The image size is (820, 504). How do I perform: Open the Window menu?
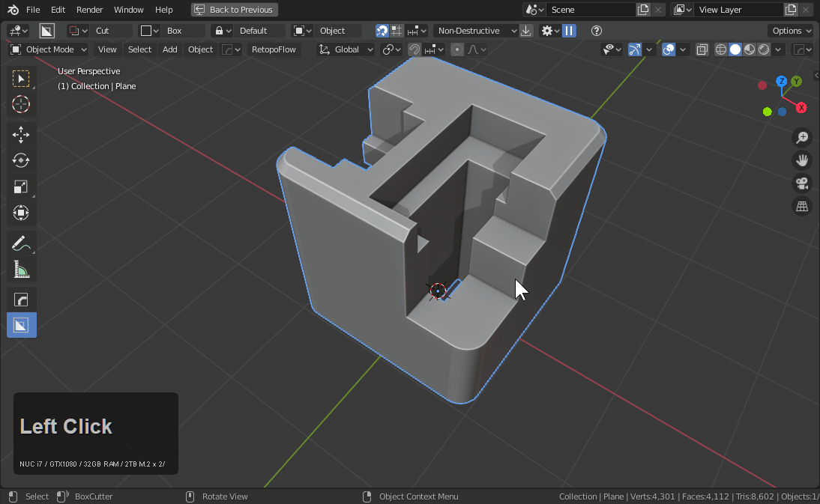[x=129, y=10]
